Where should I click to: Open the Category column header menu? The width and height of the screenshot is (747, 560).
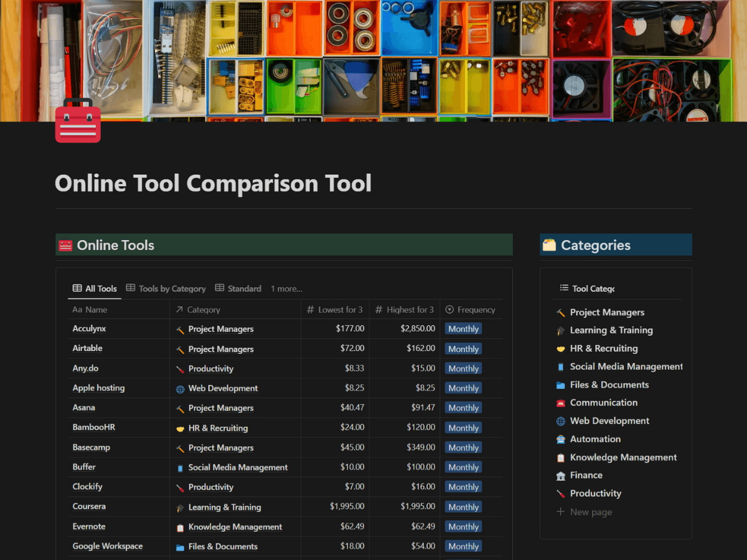coord(235,309)
